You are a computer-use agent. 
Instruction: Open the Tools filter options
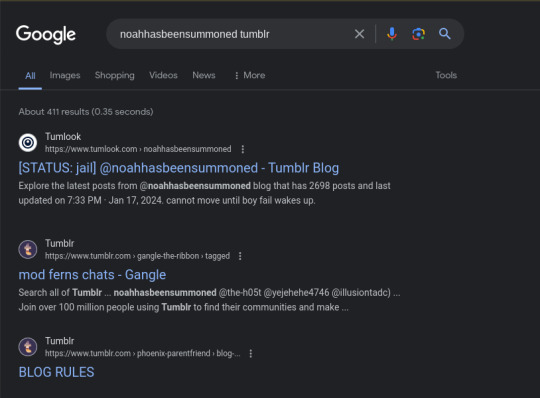pyautogui.click(x=446, y=75)
